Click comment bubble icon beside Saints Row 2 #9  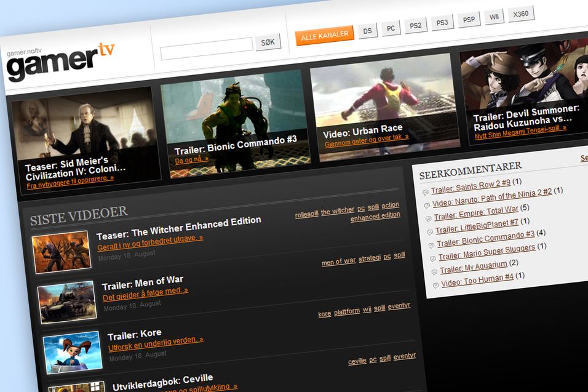(425, 193)
